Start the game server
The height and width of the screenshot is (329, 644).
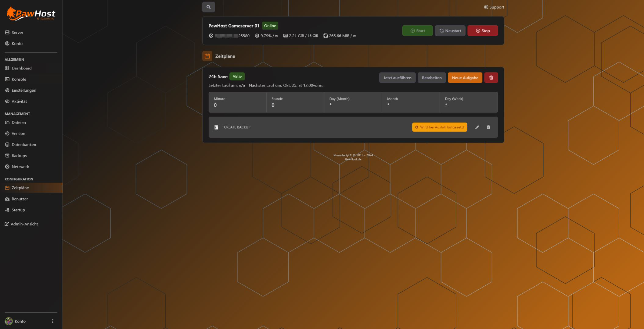tap(417, 31)
